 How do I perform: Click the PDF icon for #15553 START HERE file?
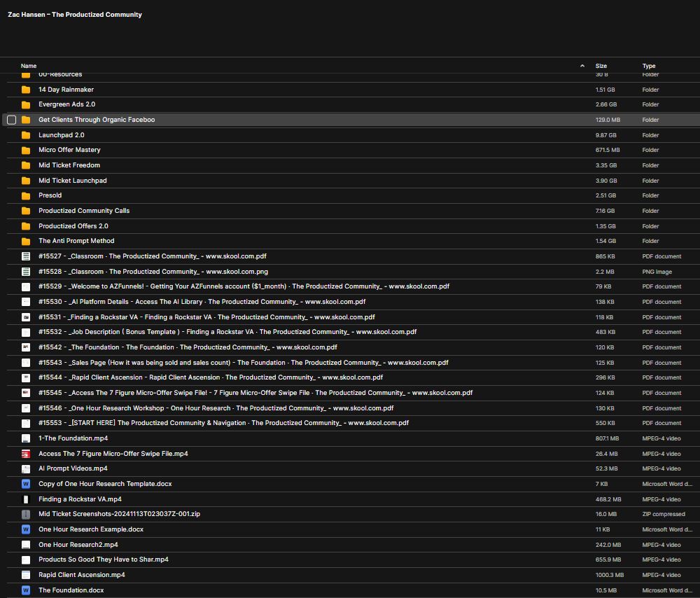coord(25,422)
